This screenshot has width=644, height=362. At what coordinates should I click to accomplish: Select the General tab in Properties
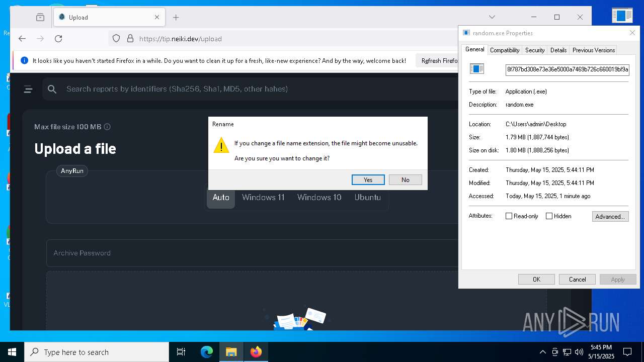474,49
